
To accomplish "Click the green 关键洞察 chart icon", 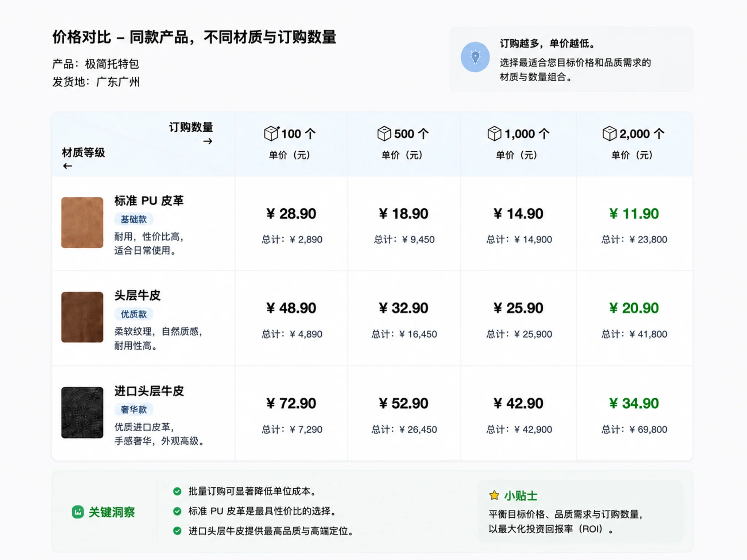I will click(78, 512).
